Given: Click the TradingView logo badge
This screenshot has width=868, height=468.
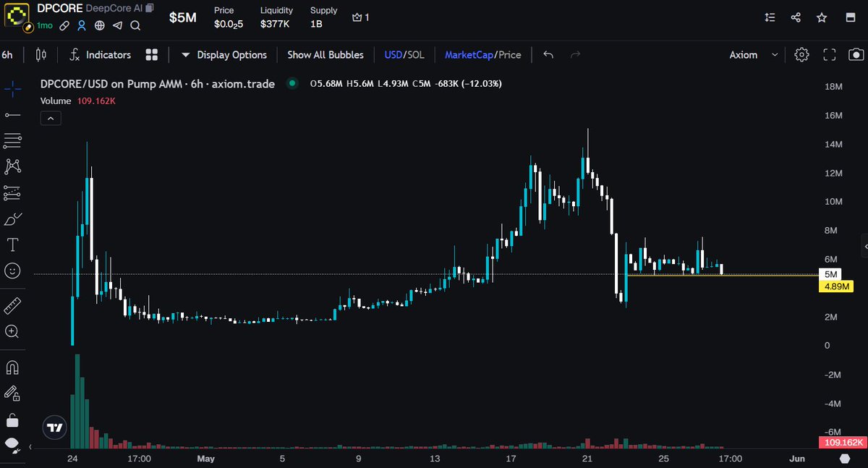Looking at the screenshot, I should 54,427.
